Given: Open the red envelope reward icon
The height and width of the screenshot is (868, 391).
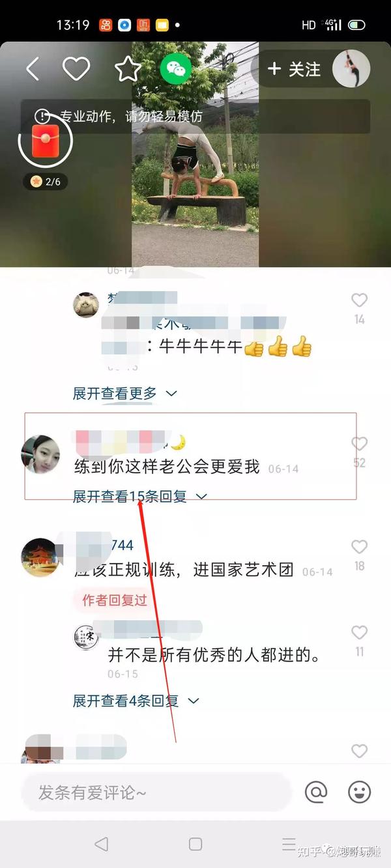Looking at the screenshot, I should (x=45, y=139).
